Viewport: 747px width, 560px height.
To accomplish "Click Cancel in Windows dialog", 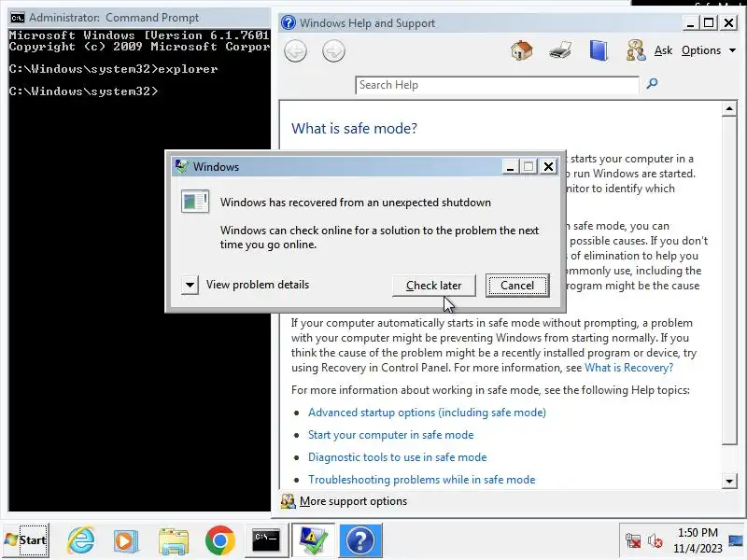I will [x=517, y=286].
